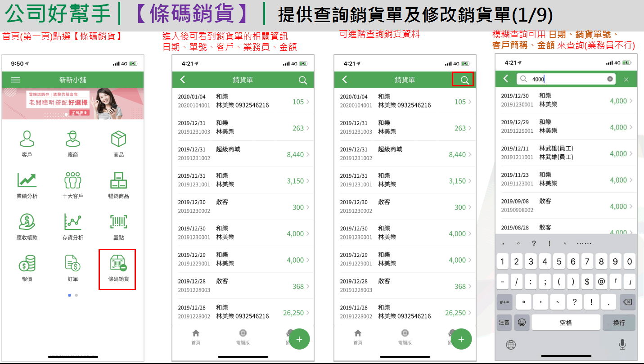Image resolution: width=644 pixels, height=364 pixels.
Task: Switch to 首頁 tab on 銷貨單 screen with red-boxed search
Action: click(x=358, y=337)
